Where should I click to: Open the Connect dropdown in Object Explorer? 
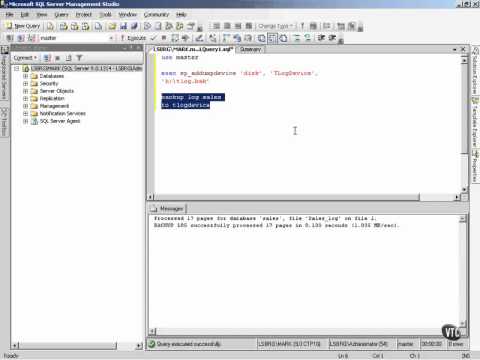point(25,58)
